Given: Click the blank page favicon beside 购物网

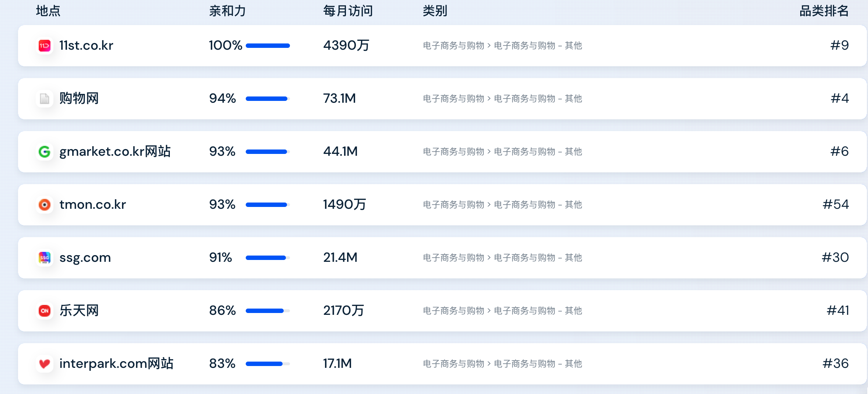Looking at the screenshot, I should pyautogui.click(x=45, y=99).
